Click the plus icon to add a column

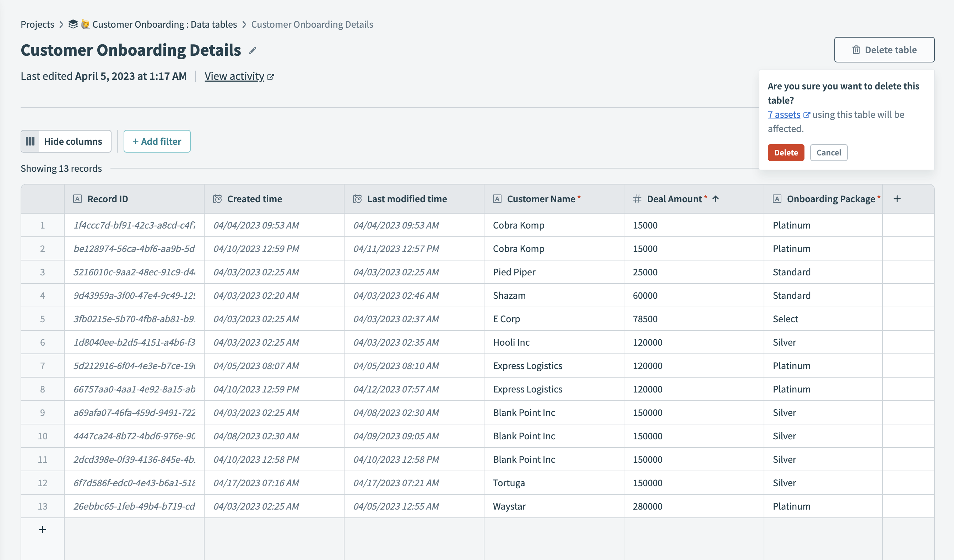(897, 198)
